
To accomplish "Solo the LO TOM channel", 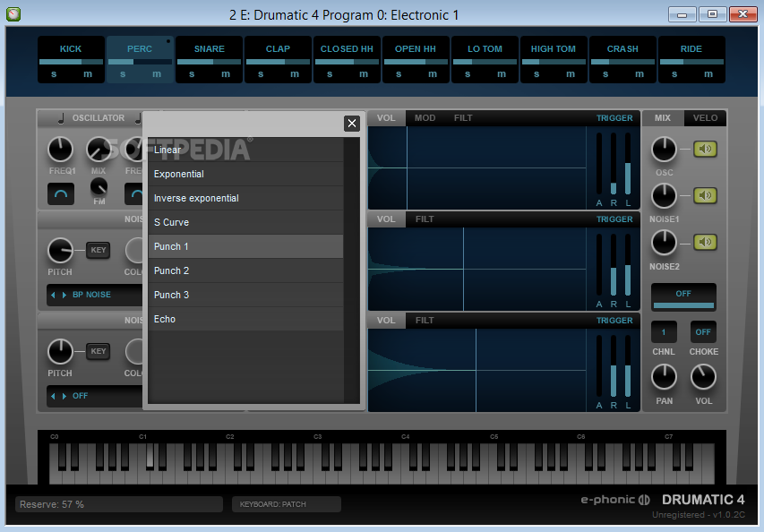I will [468, 74].
